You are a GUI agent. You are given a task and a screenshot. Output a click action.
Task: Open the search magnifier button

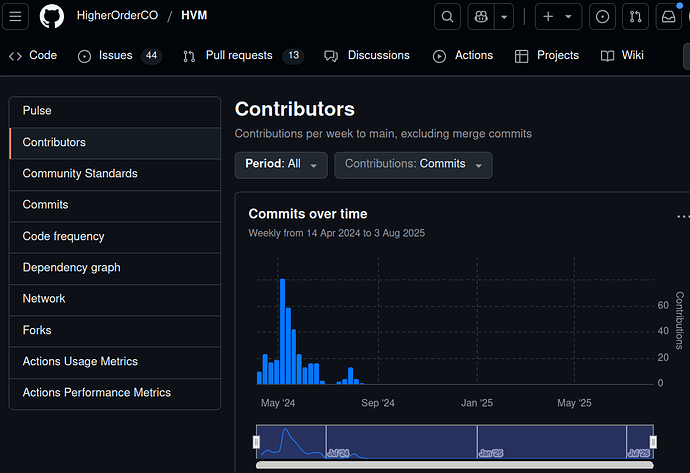[447, 17]
